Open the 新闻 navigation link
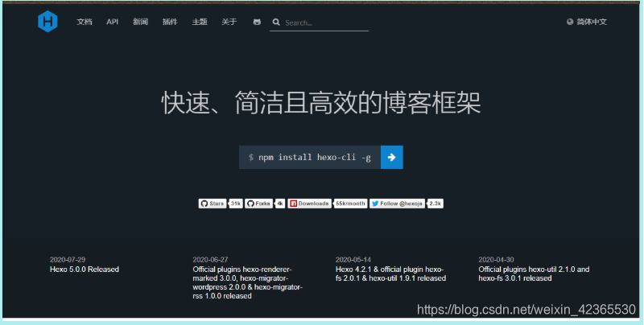Viewport: 644px width, 325px height. tap(140, 23)
